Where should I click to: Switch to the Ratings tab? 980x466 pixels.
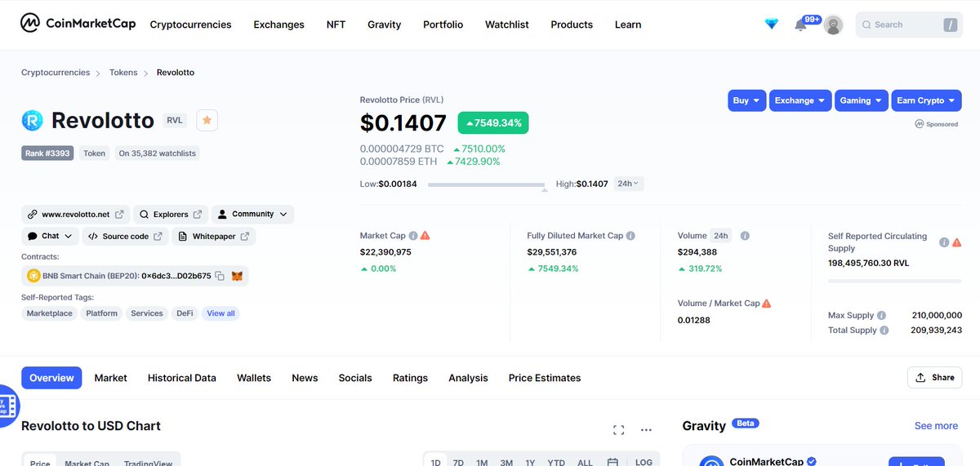(x=410, y=378)
